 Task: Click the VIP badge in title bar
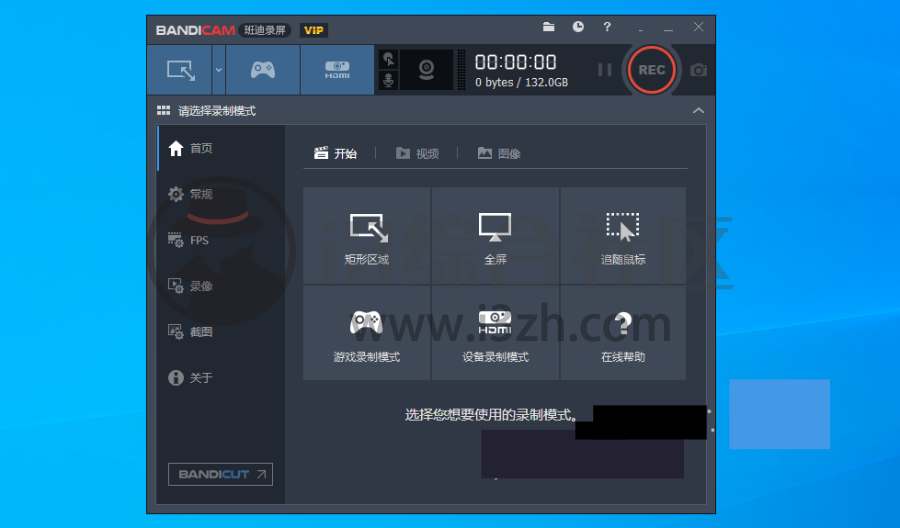(313, 30)
